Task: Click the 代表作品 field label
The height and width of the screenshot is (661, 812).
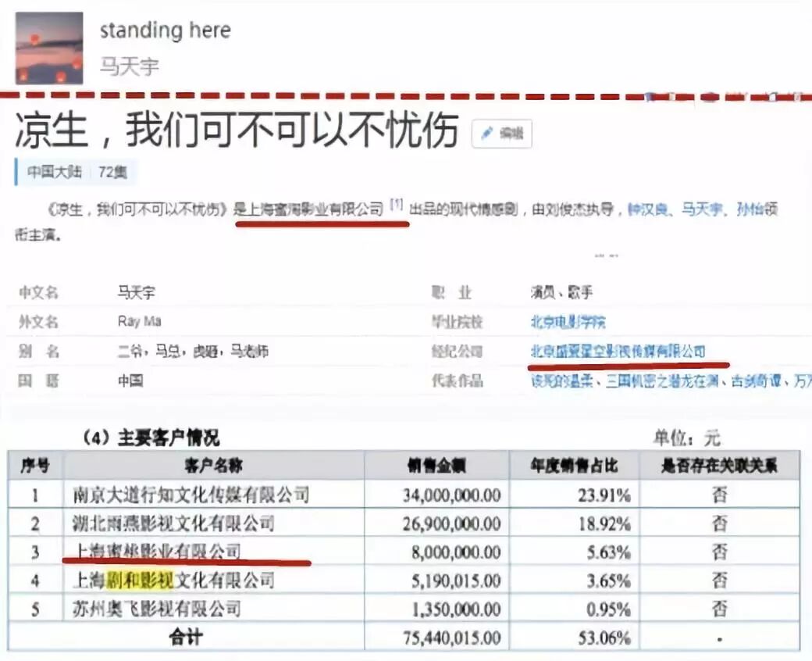Action: point(458,381)
